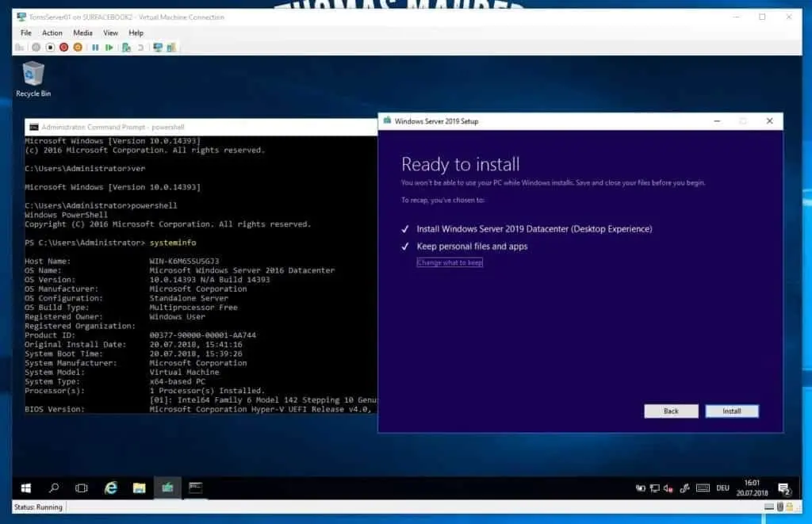Shut down the VM with the red toolbar icon
This screenshot has width=812, height=524.
(63, 47)
